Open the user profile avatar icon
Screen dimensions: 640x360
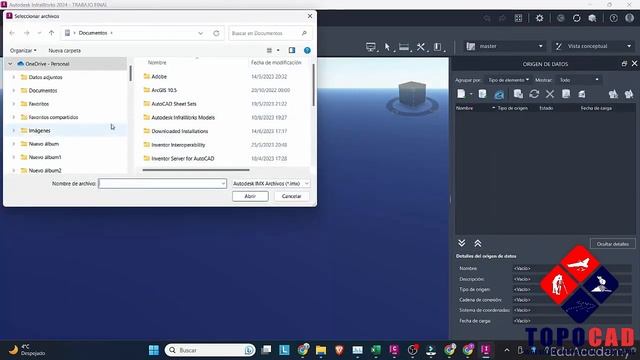pos(630,18)
